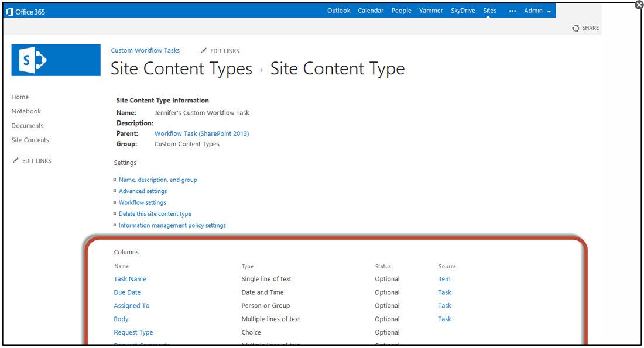
Task: Click the Office 365 logo
Action: pos(25,12)
